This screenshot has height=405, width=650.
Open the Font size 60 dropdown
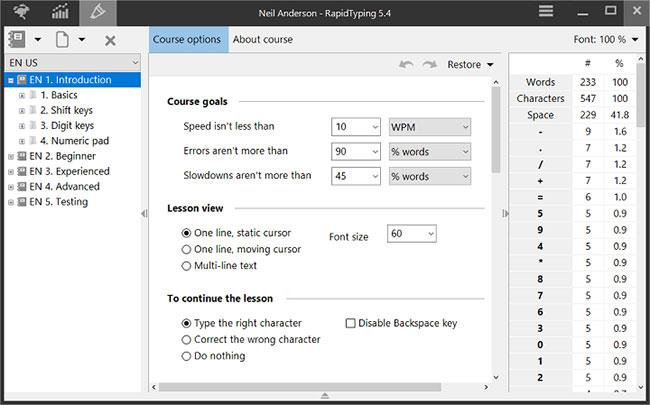[x=412, y=234]
